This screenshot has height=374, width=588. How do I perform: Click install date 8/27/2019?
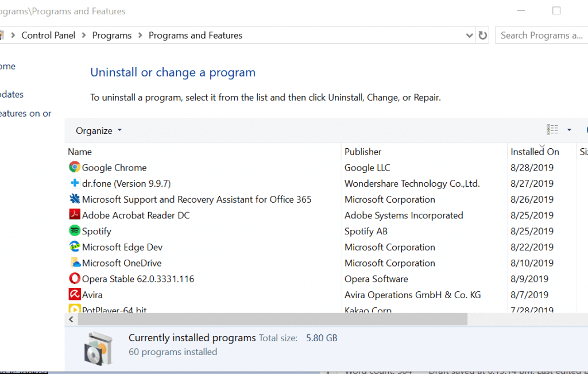point(532,183)
